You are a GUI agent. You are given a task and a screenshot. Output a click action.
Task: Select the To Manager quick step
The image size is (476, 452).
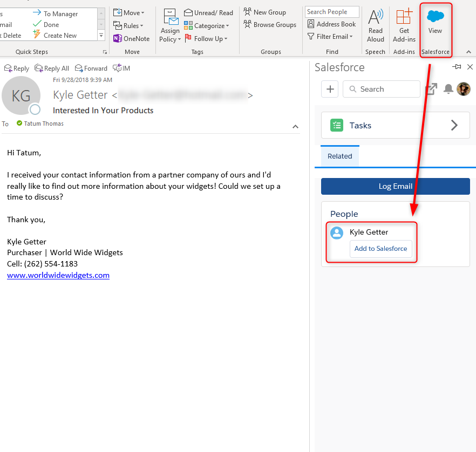pos(55,13)
